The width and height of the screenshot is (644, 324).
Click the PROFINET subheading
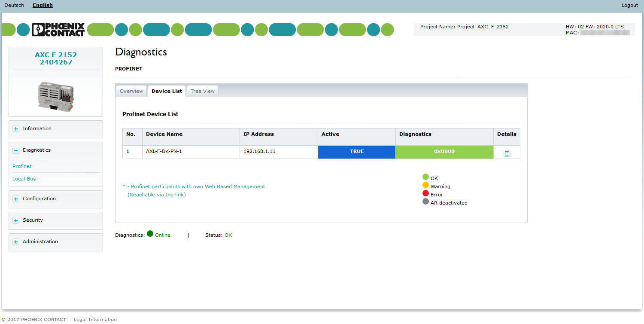tap(129, 69)
